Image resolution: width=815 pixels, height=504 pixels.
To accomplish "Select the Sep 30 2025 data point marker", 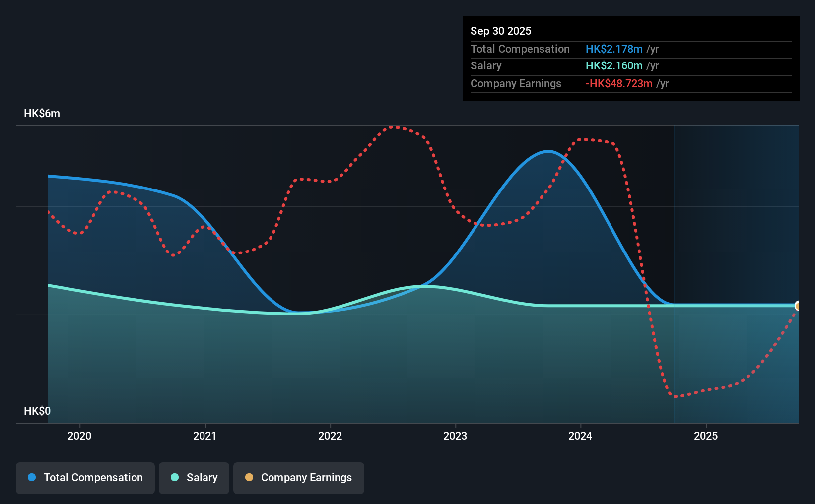I will point(798,306).
